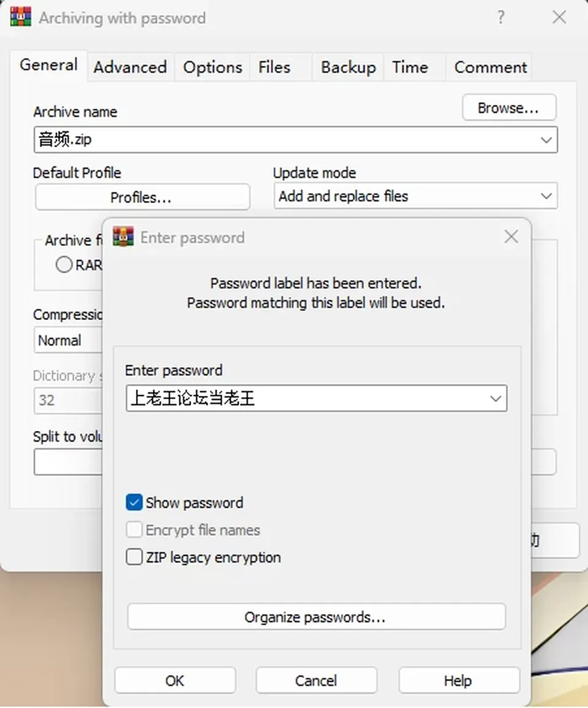Close the Enter password dialog
Image resolution: width=588 pixels, height=708 pixels.
pyautogui.click(x=511, y=237)
